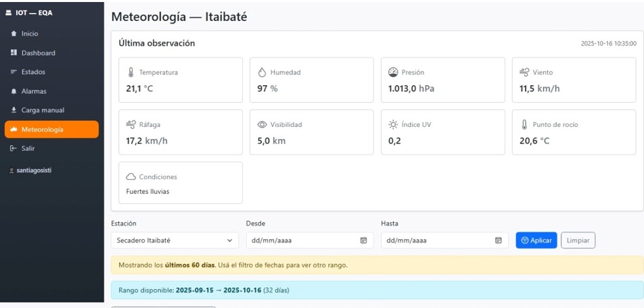Click the Desde date input field

point(310,240)
